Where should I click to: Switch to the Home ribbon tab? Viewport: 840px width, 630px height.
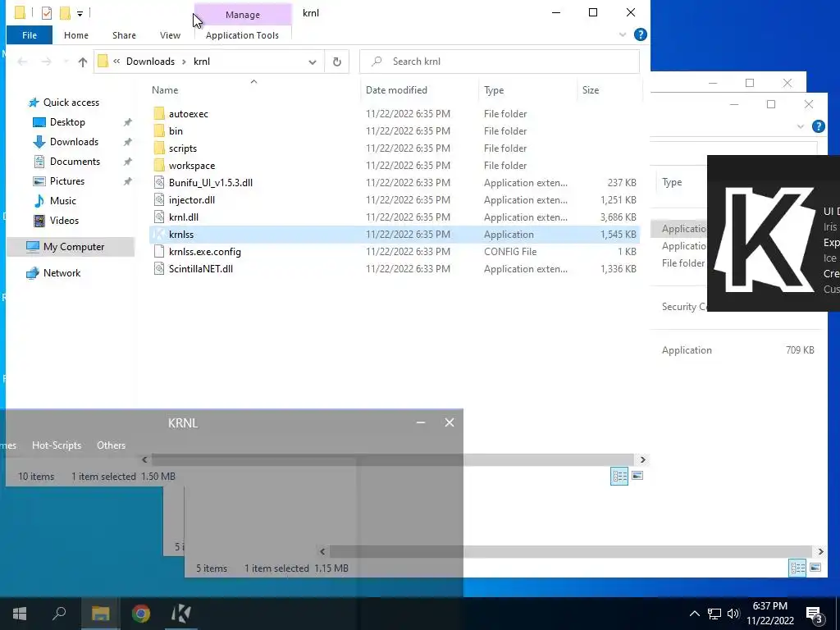pyautogui.click(x=76, y=35)
